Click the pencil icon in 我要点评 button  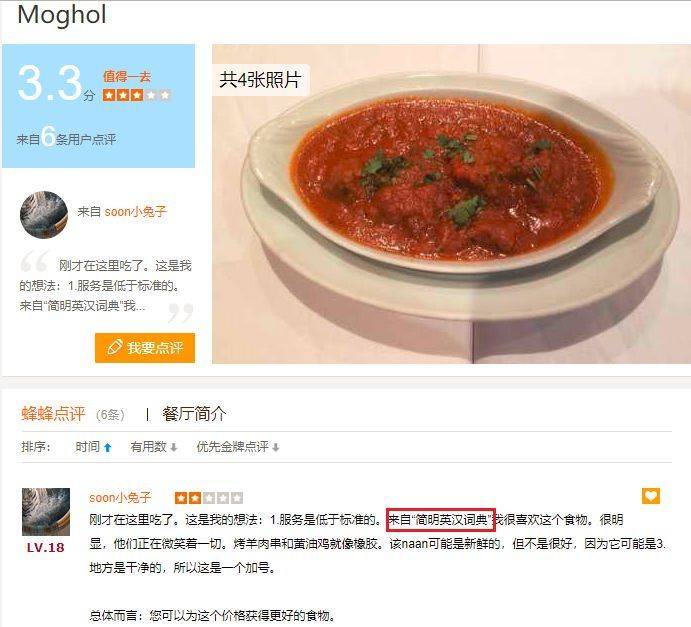pyautogui.click(x=115, y=348)
